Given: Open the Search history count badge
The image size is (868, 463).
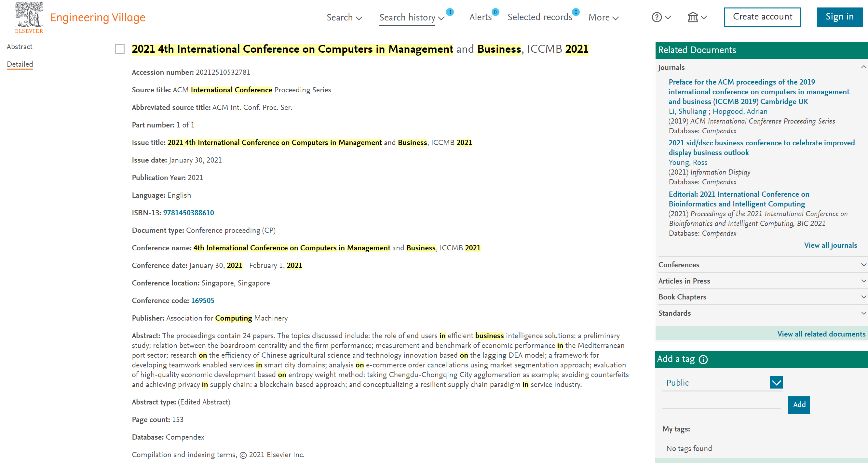Looking at the screenshot, I should pos(450,12).
